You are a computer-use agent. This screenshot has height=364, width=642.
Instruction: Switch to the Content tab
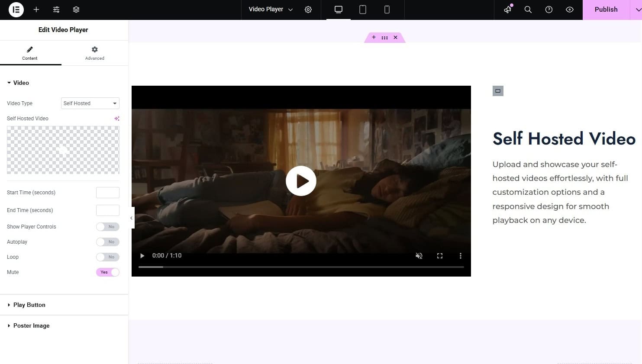30,53
